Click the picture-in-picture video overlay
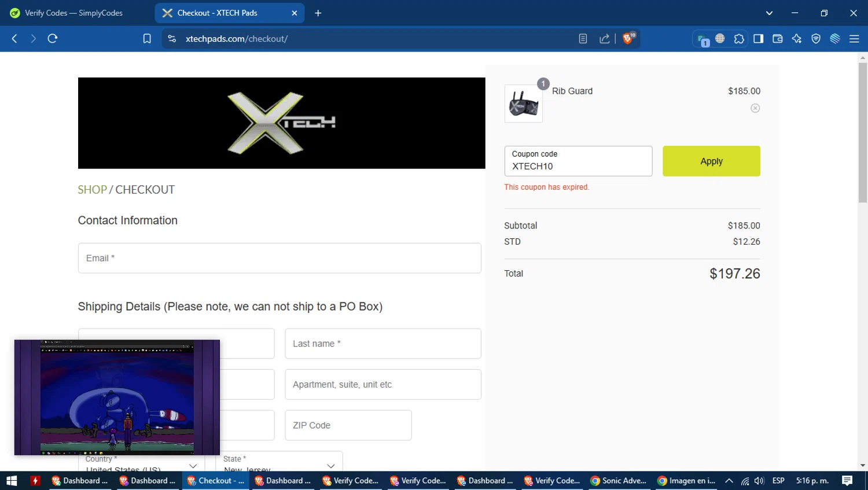Viewport: 868px width, 490px height. tap(117, 397)
